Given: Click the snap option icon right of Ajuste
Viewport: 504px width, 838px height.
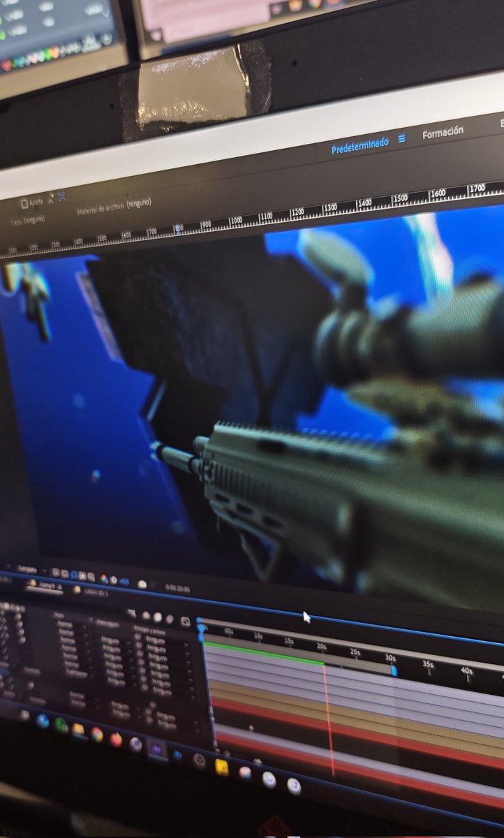Looking at the screenshot, I should 51,200.
